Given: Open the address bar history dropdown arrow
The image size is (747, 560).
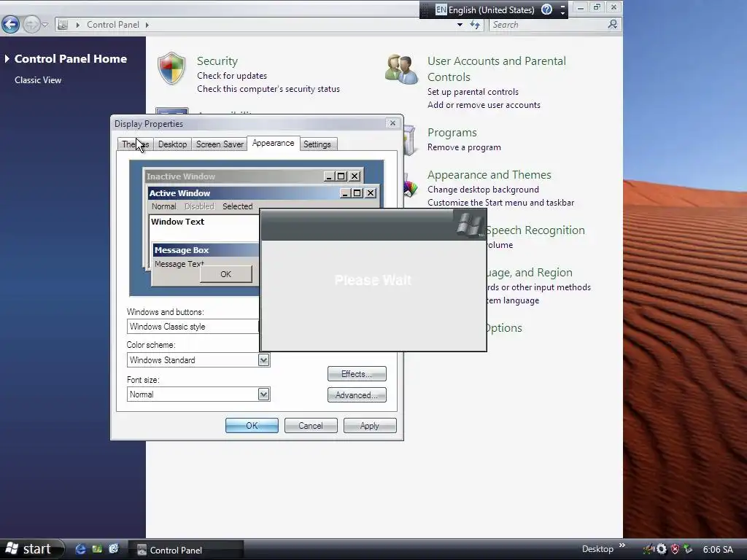Looking at the screenshot, I should pyautogui.click(x=460, y=25).
